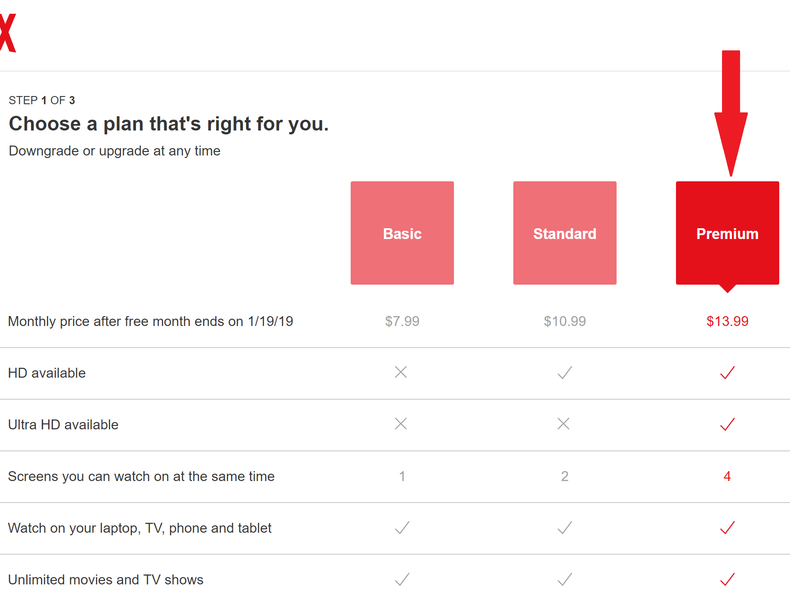Click Premium unlimited movies red checkmark

(727, 579)
